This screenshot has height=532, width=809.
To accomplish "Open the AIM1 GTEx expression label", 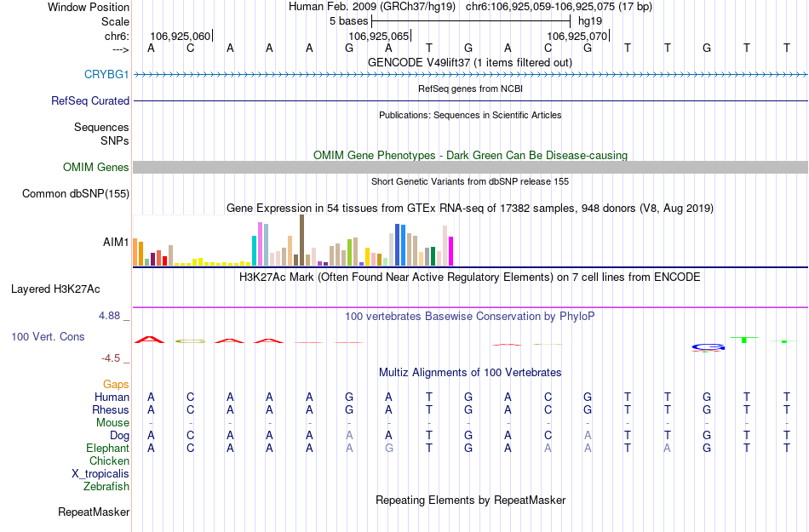I will 116,242.
